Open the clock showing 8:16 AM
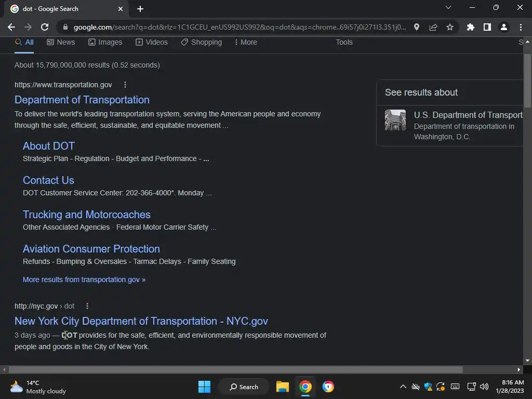The height and width of the screenshot is (399, 532). 510,387
